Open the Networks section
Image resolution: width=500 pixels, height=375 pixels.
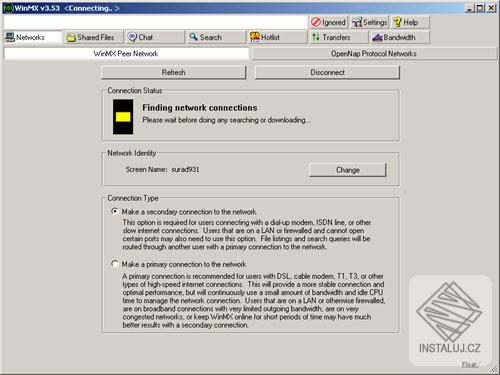[33, 37]
